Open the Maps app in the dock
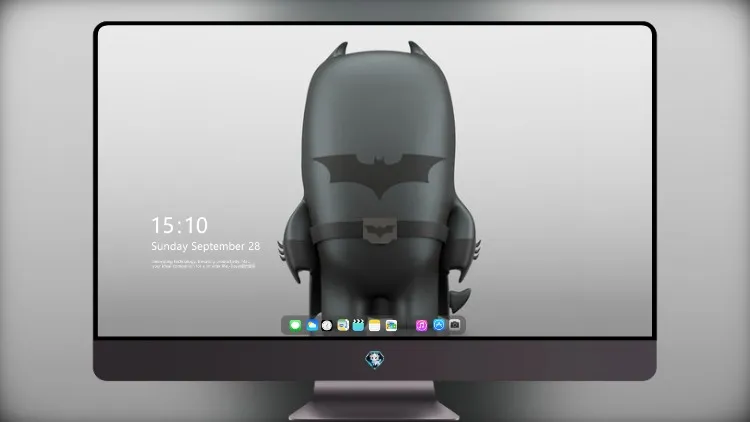Viewport: 750px width, 422px height. point(343,325)
